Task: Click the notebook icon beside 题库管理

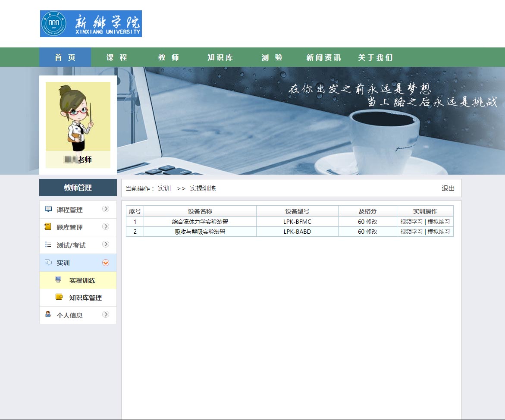Action: click(48, 227)
